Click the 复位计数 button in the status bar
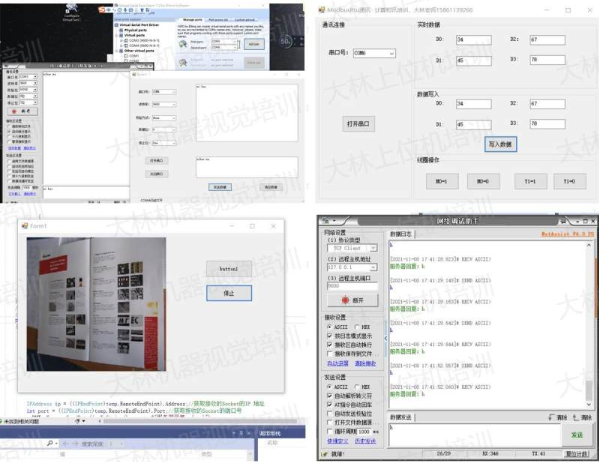 [577, 454]
